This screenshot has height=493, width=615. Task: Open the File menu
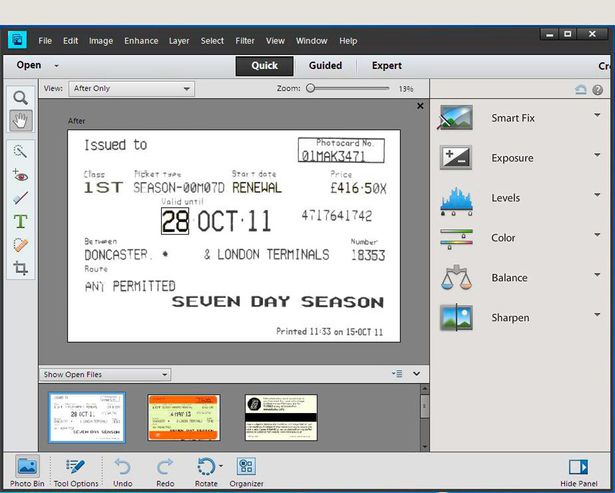[45, 41]
